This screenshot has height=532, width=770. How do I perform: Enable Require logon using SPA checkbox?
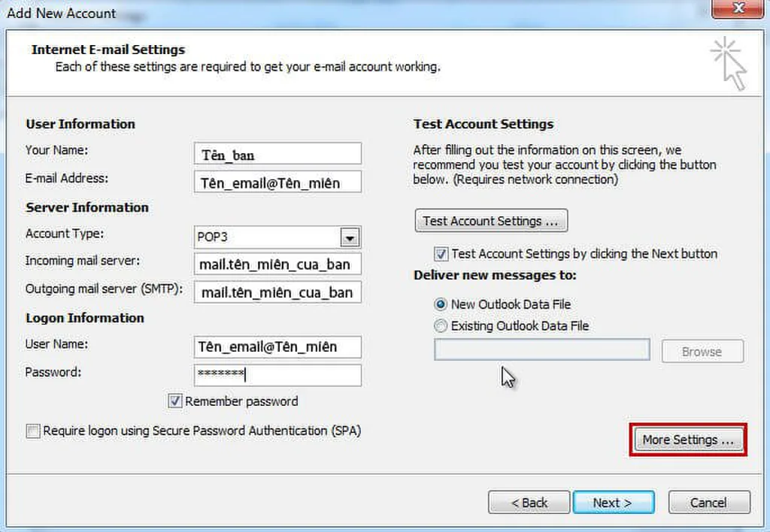tap(33, 431)
